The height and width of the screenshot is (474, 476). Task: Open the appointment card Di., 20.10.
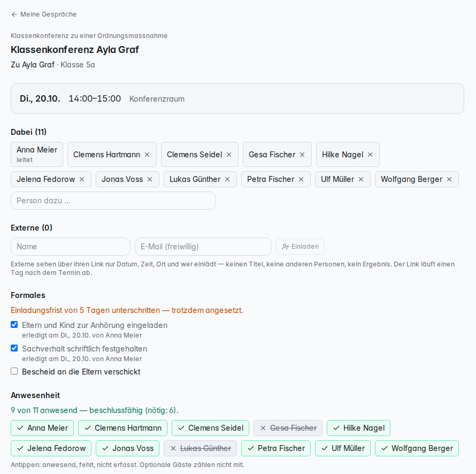click(x=237, y=98)
